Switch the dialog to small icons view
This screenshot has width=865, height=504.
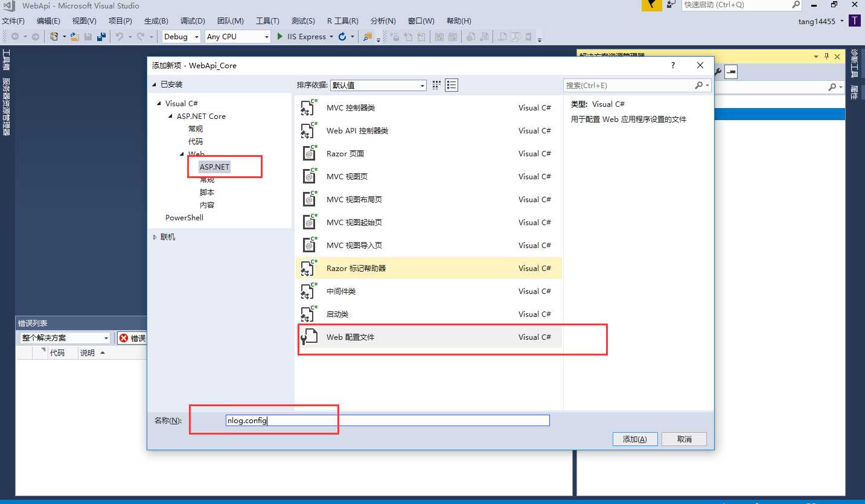[437, 85]
